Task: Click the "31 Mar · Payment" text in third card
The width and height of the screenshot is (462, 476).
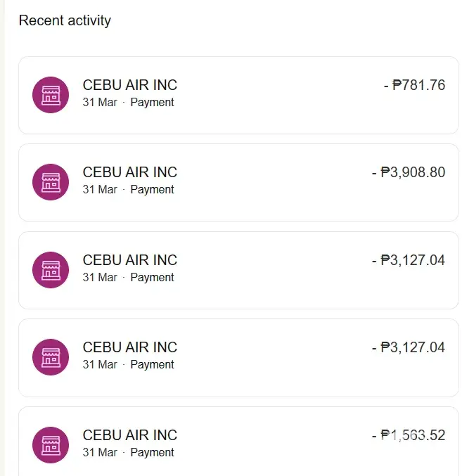Action: pos(128,278)
